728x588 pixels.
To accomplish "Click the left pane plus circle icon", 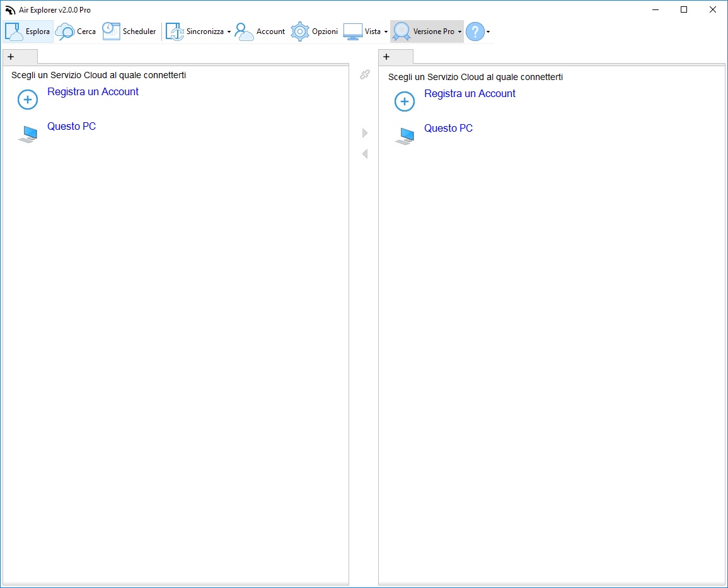I will (x=27, y=100).
